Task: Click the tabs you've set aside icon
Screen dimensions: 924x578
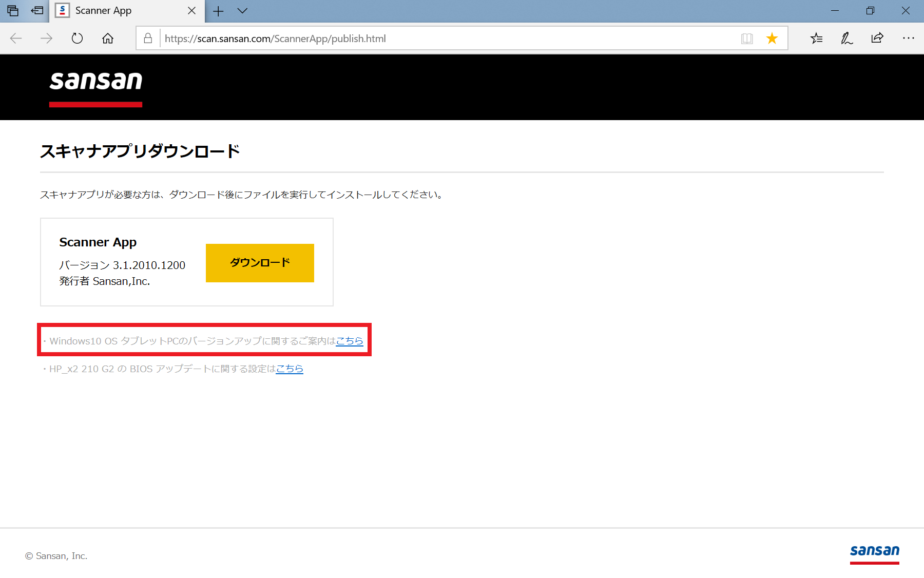Action: [x=13, y=11]
